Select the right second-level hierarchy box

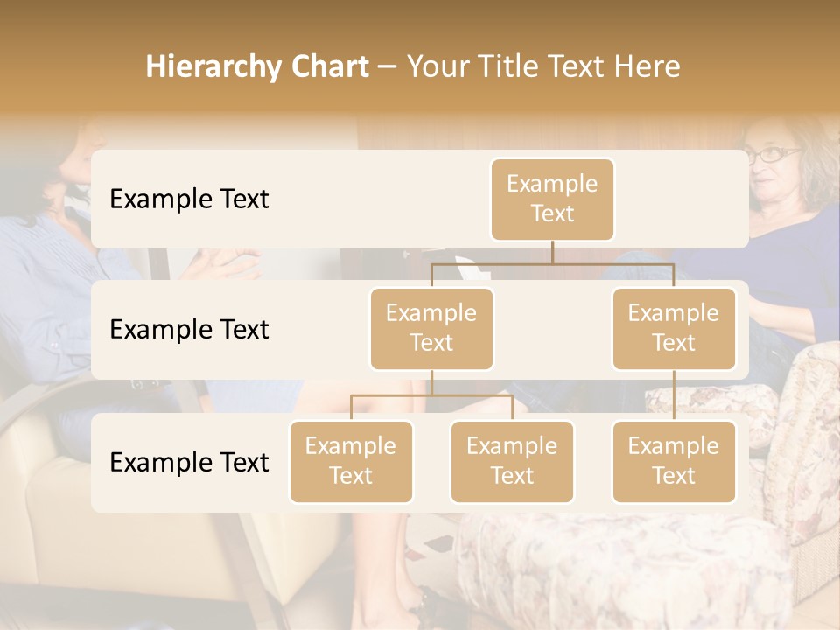tap(674, 328)
